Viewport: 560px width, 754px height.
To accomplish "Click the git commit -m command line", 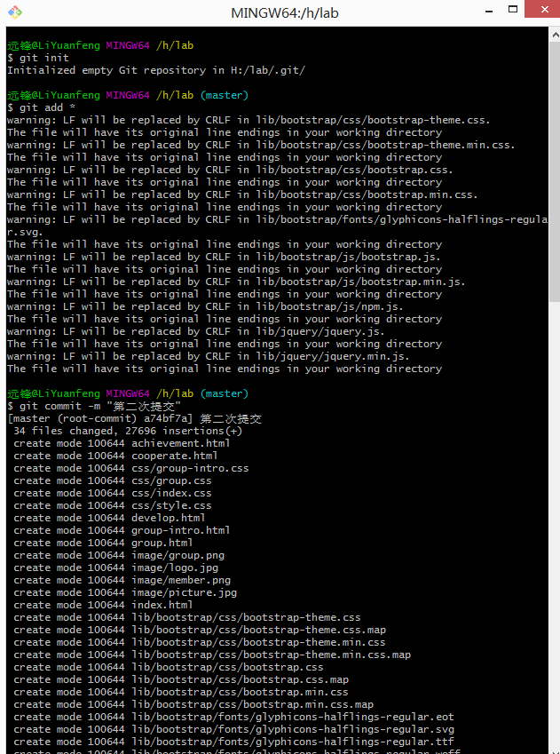I will (x=94, y=406).
